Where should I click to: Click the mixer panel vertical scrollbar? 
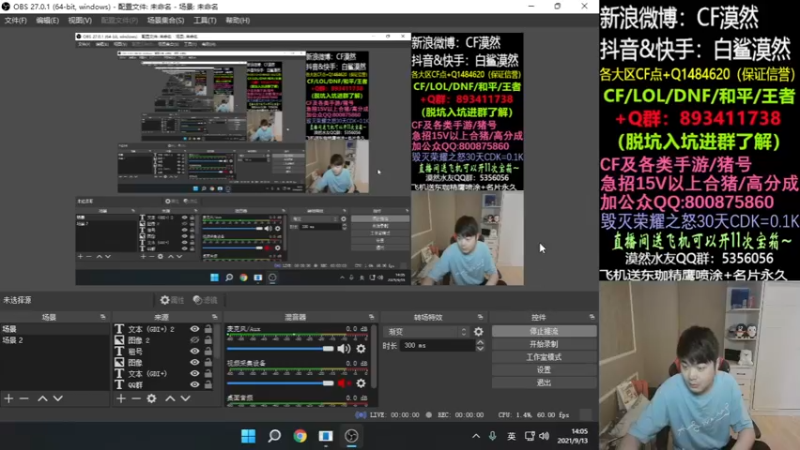click(x=373, y=357)
